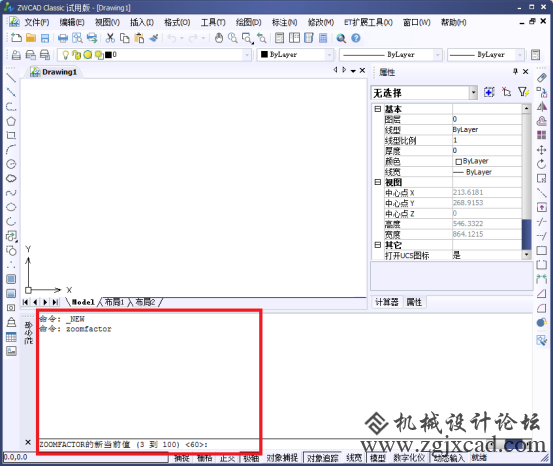
Task: Toggle 对象捕捉 object snap in the status bar
Action: click(282, 458)
